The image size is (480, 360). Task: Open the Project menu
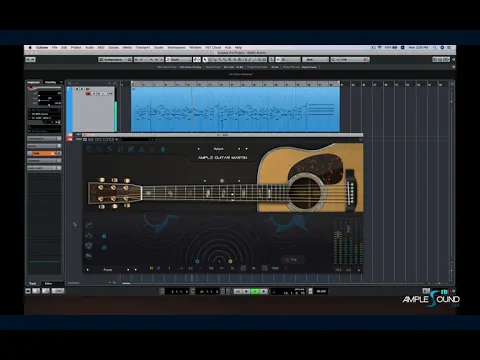pos(76,48)
